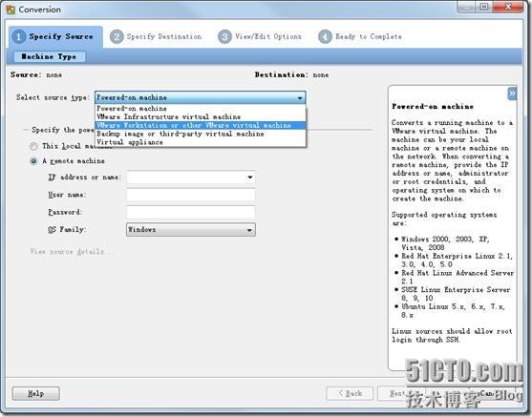The image size is (532, 417).
Task: Click the SUSE Linux Enterprise Server entry
Action: tap(456, 294)
